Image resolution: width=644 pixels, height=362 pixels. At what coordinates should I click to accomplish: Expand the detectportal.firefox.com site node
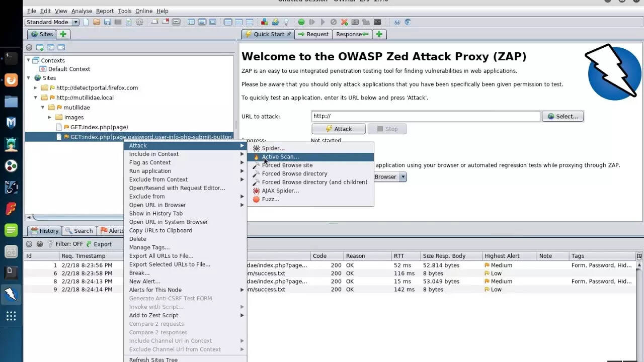(36, 87)
